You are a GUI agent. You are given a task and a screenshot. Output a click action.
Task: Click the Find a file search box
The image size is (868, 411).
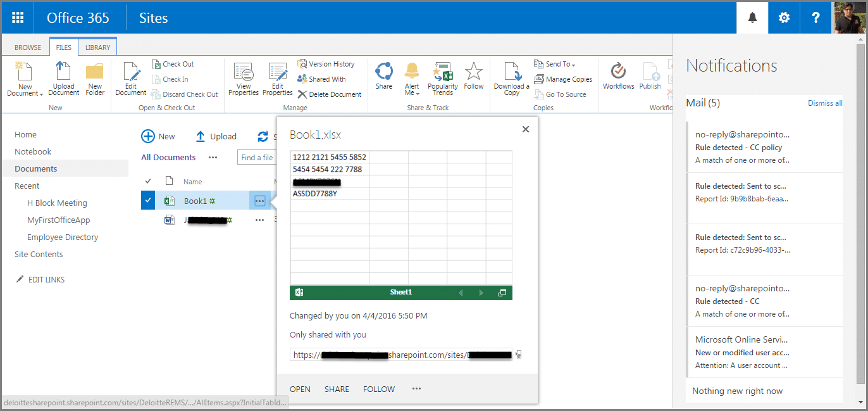coord(256,157)
